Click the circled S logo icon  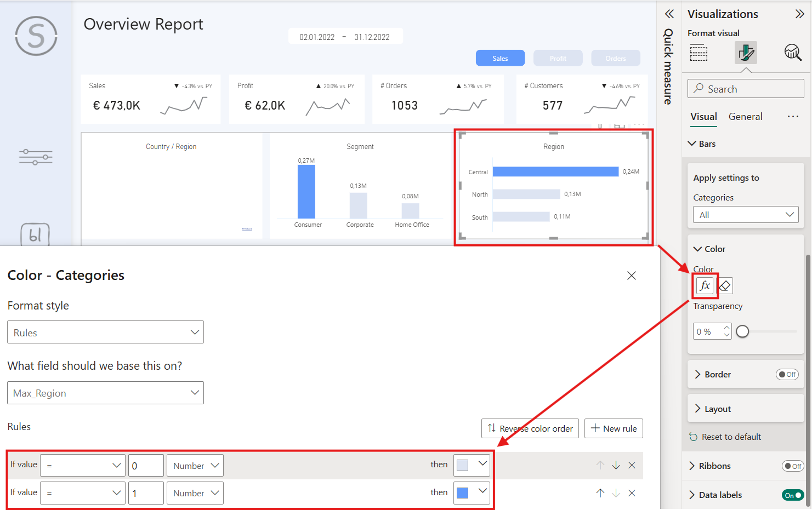click(36, 36)
